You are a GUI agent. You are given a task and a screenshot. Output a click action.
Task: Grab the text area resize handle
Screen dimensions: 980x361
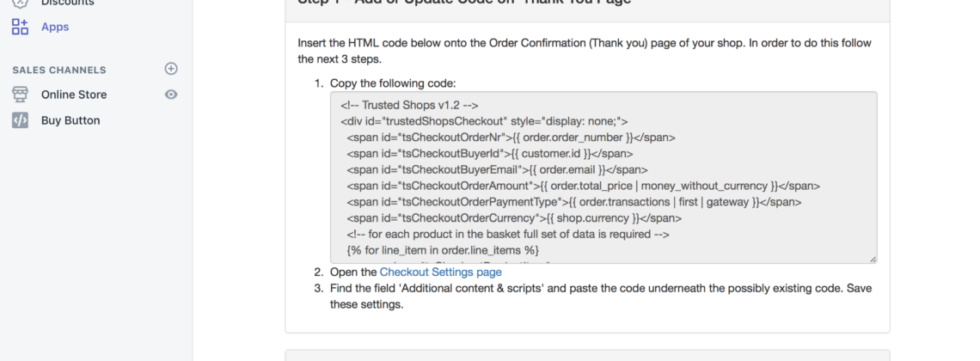click(873, 259)
